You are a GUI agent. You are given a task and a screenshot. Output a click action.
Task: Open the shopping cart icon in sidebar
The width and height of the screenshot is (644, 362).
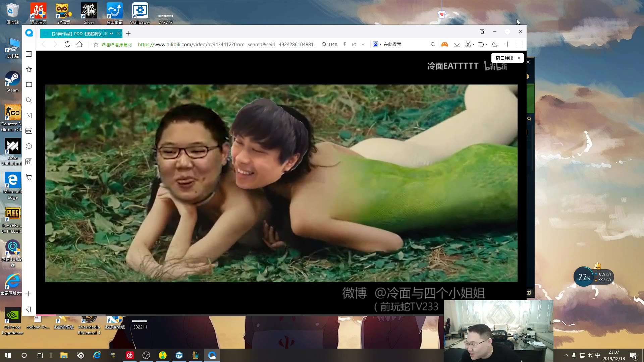pyautogui.click(x=29, y=177)
